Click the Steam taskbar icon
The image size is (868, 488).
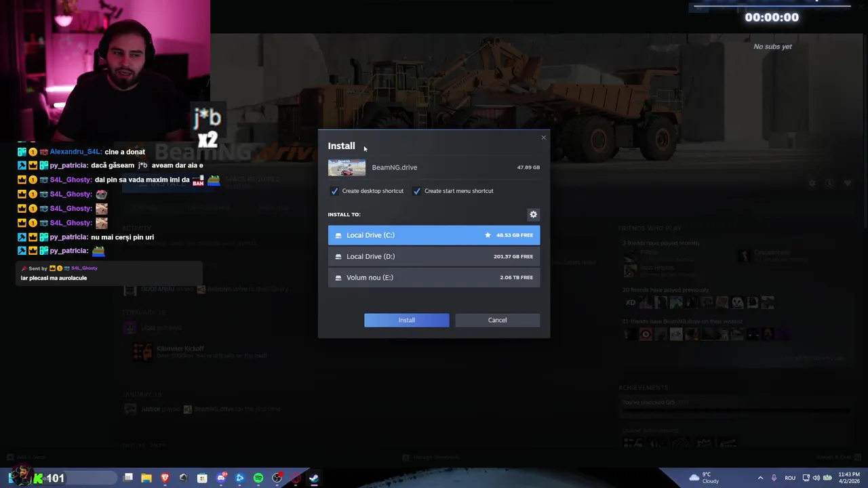(314, 478)
